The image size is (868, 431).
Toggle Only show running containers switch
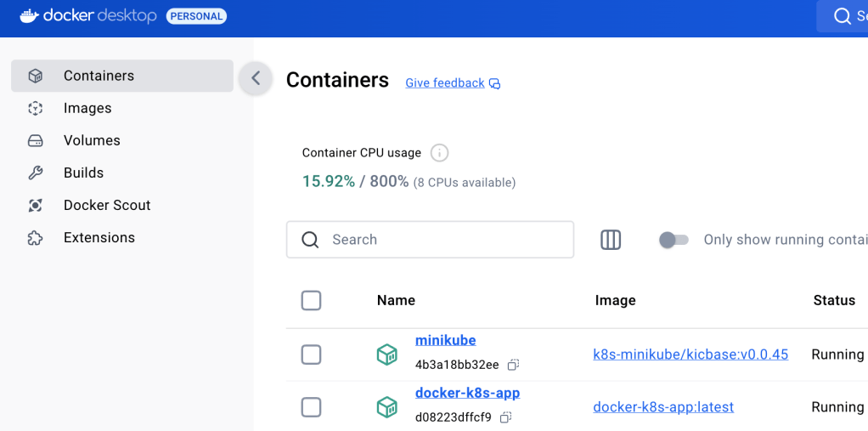[674, 240]
